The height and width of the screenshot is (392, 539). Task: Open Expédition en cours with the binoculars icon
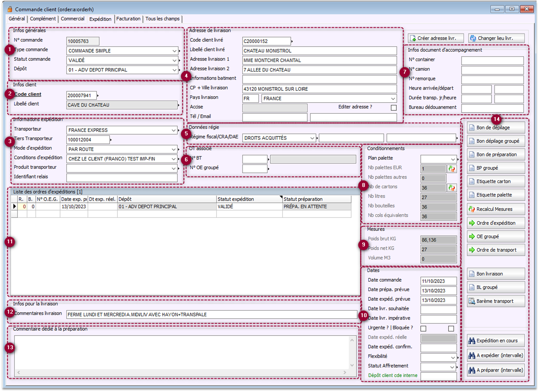click(x=496, y=341)
